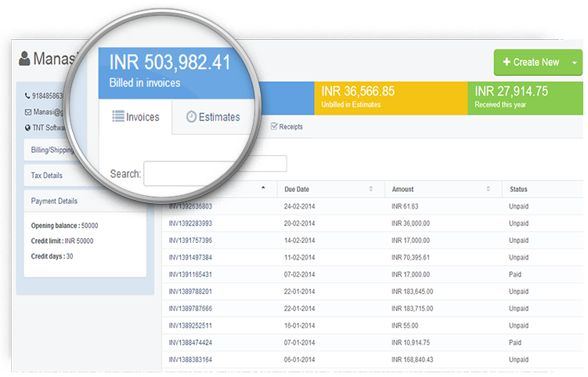Screen dimensions: 588x377
Task: Click amount INR 61.63
Action: tap(405, 206)
